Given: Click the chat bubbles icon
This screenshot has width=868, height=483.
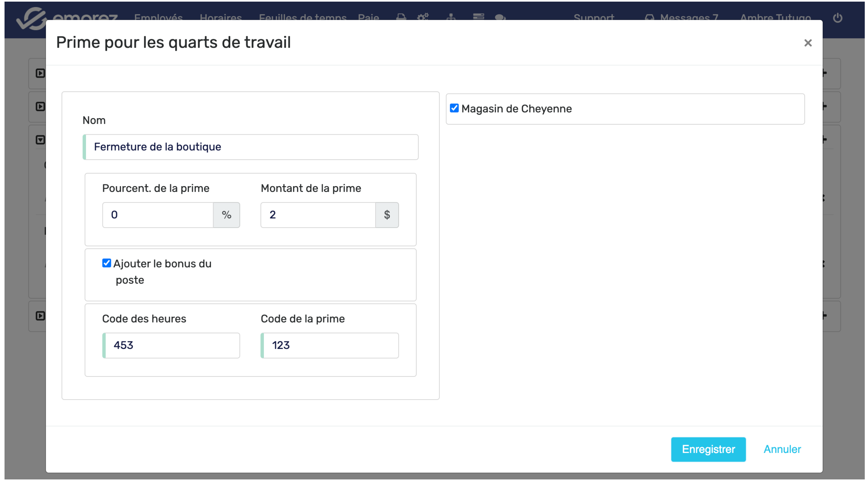Looking at the screenshot, I should point(500,17).
